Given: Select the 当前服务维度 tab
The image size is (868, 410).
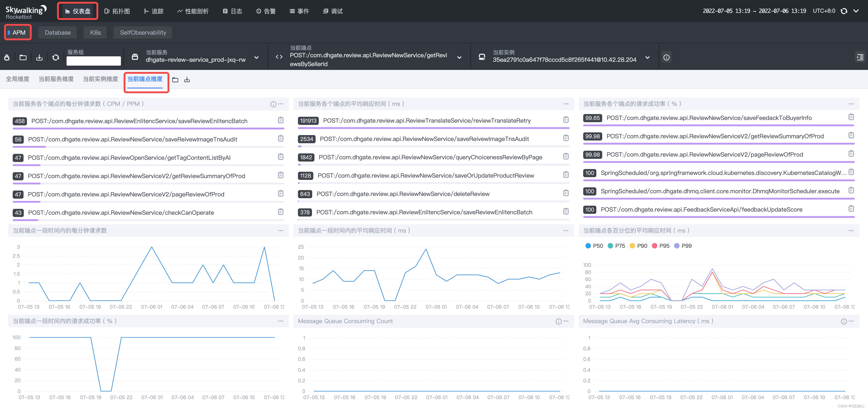Looking at the screenshot, I should pyautogui.click(x=56, y=79).
